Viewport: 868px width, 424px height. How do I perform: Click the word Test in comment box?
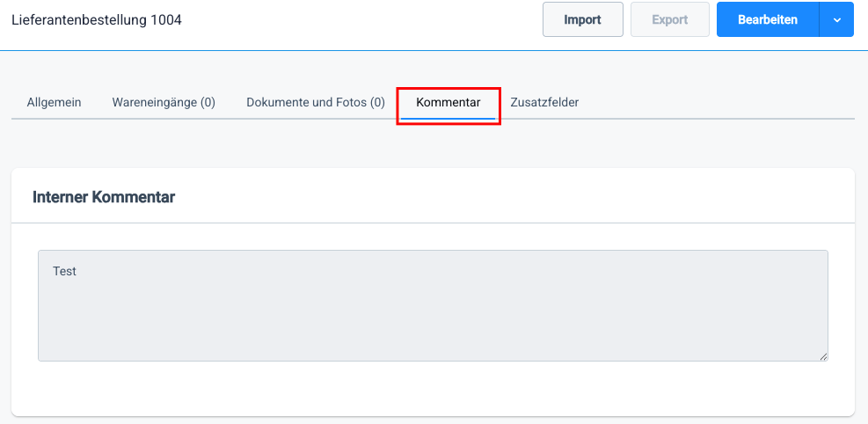click(x=64, y=271)
